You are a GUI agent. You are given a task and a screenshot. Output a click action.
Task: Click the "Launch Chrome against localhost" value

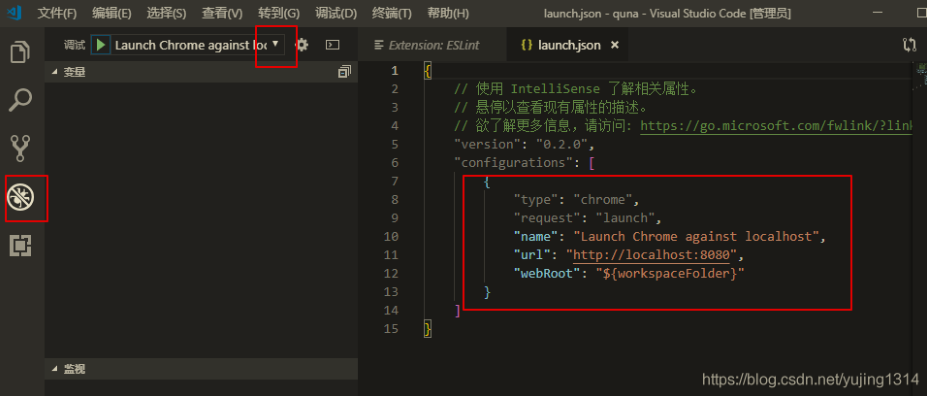695,236
